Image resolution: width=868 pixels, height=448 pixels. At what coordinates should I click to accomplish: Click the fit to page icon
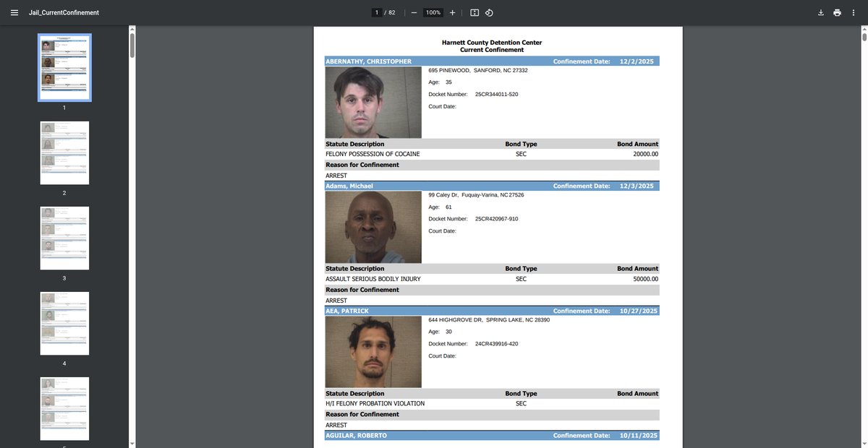pyautogui.click(x=475, y=12)
